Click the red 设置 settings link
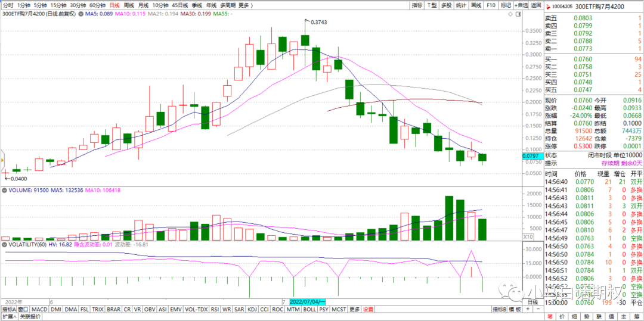This screenshot has height=321, width=644. pos(368,309)
